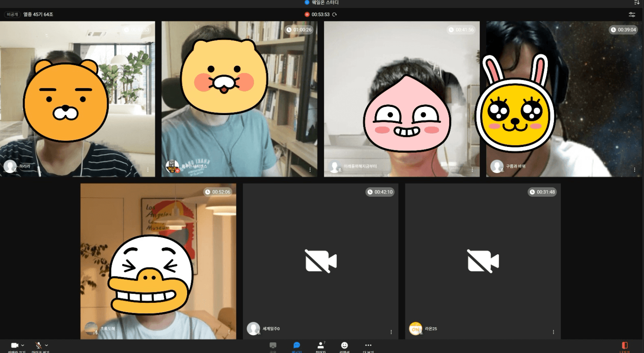
Task: Open the three-dot menu on 구름과 바위 tile
Action: [635, 170]
